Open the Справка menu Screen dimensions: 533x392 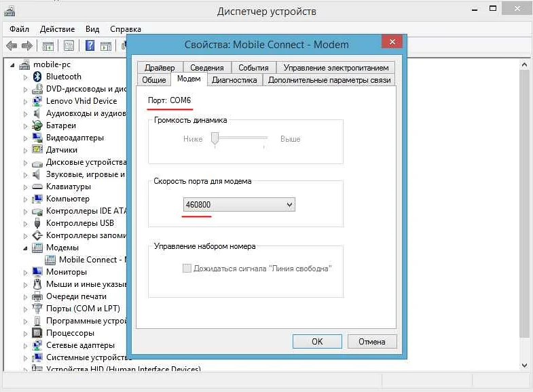(126, 29)
